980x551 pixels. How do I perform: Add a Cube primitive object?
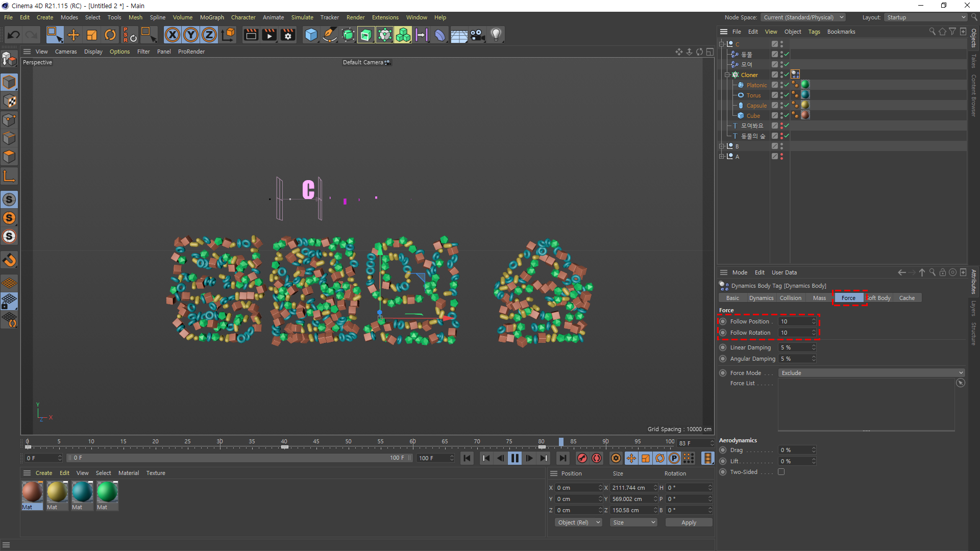click(311, 35)
